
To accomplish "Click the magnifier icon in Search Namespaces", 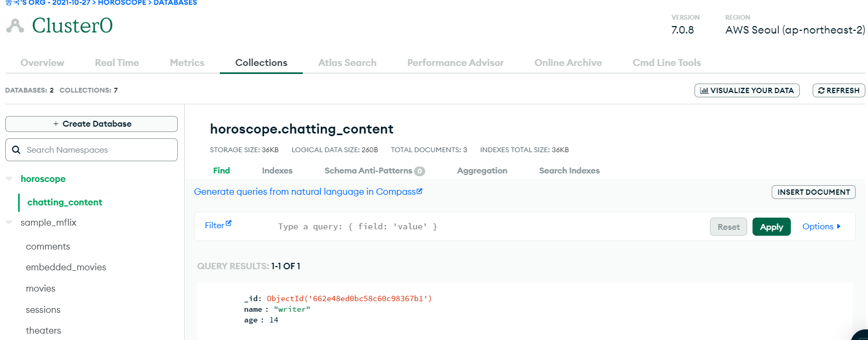I will pos(16,150).
